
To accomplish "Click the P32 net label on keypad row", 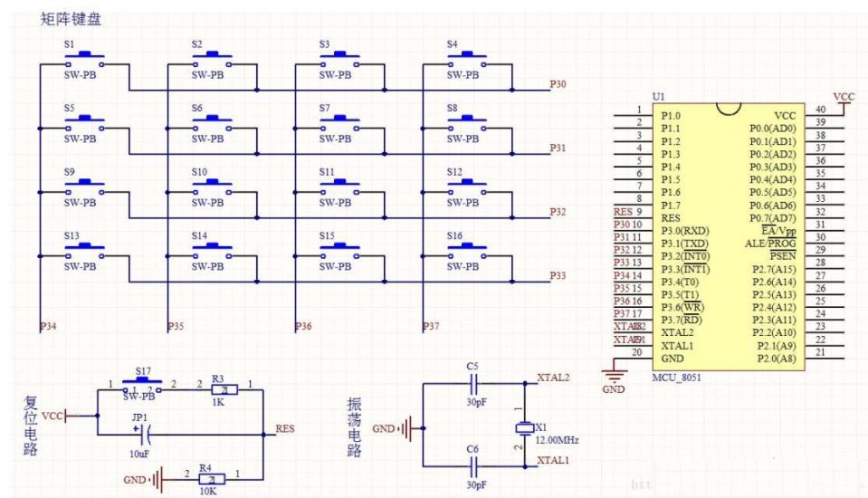I will coord(558,212).
